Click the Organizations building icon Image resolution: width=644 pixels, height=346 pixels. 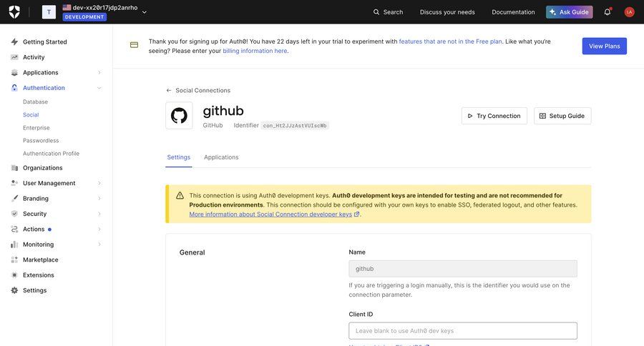[x=14, y=168]
